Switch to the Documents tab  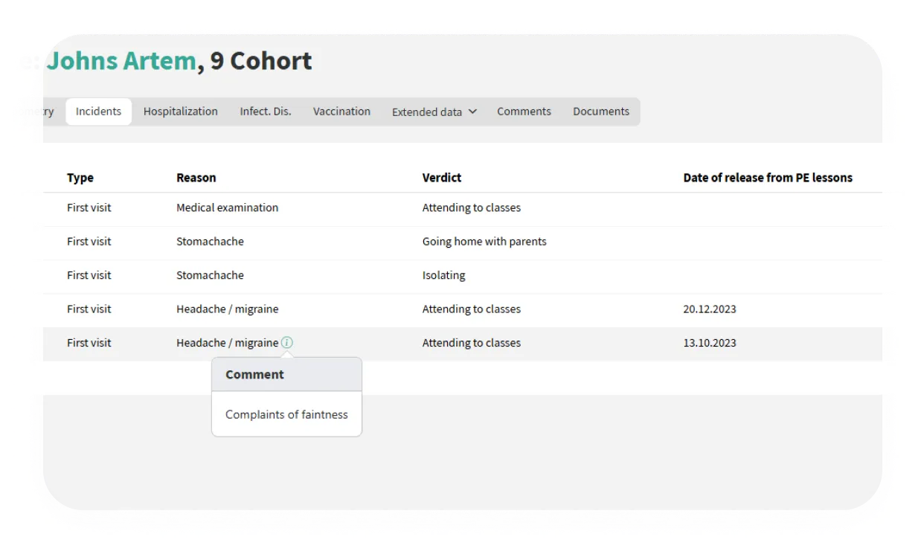pos(600,112)
